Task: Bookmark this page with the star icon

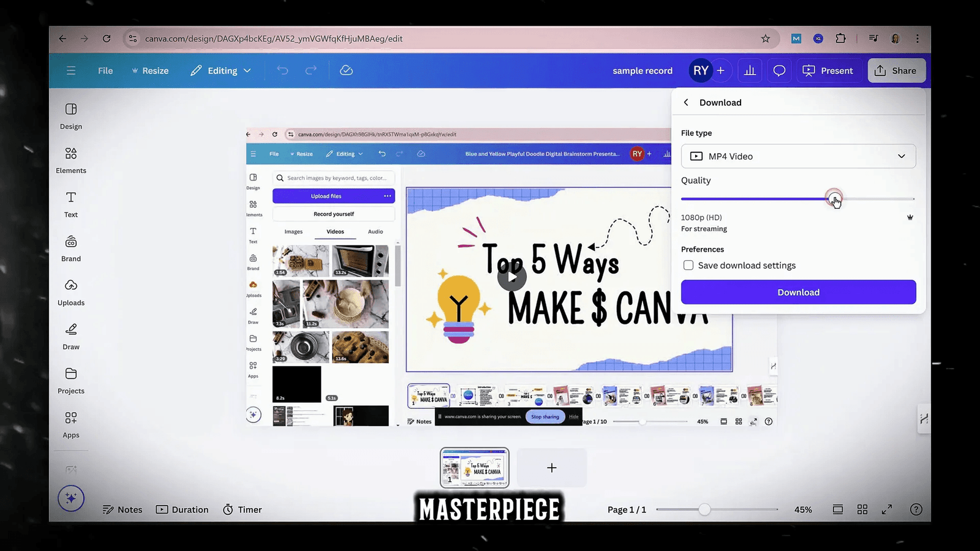Action: [x=766, y=39]
